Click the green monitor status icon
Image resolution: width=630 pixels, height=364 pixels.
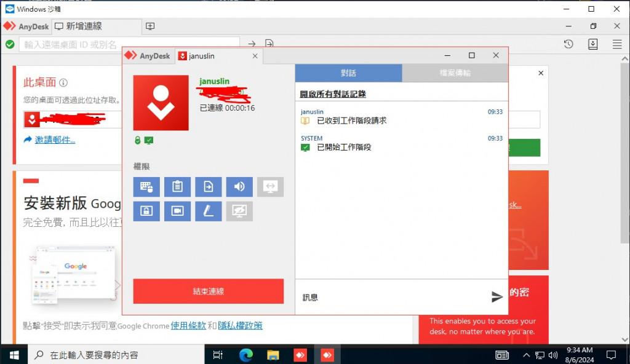(149, 140)
